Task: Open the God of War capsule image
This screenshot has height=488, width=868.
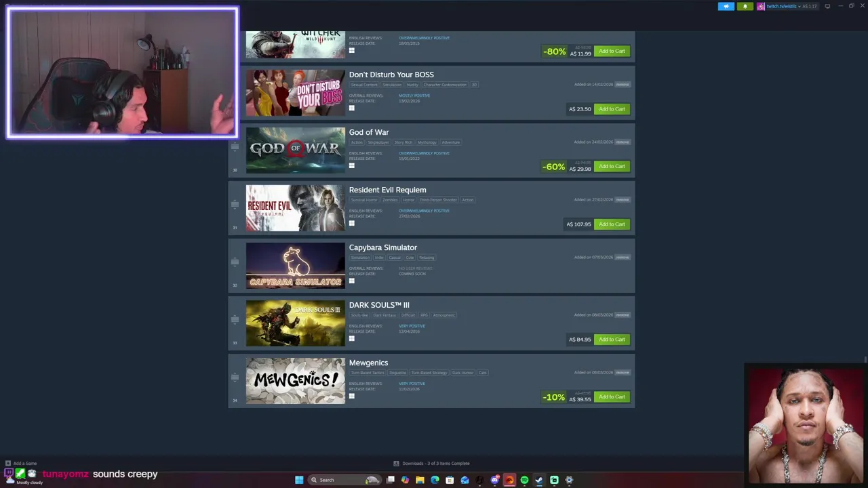Action: [x=295, y=150]
